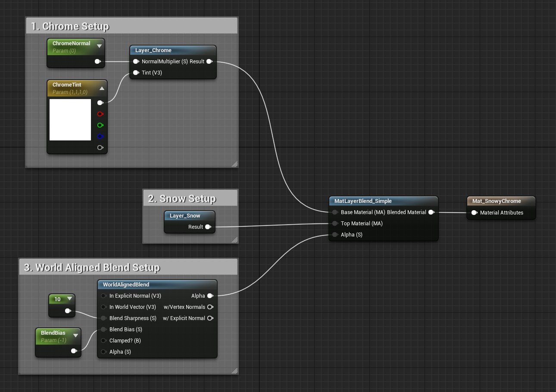Click the Snow Setup comment box corner handle
This screenshot has height=392, width=556.
click(x=234, y=240)
